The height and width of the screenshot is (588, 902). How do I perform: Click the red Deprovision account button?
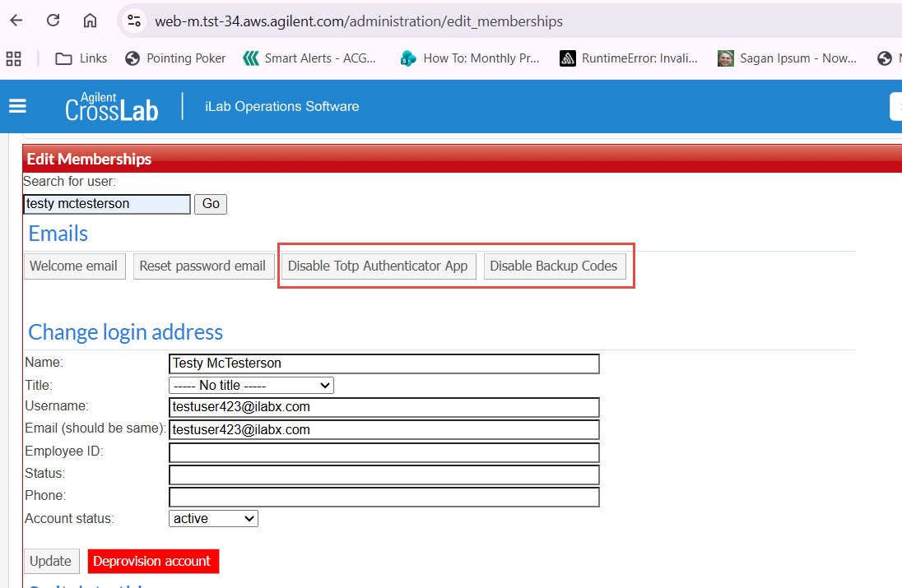click(x=153, y=561)
